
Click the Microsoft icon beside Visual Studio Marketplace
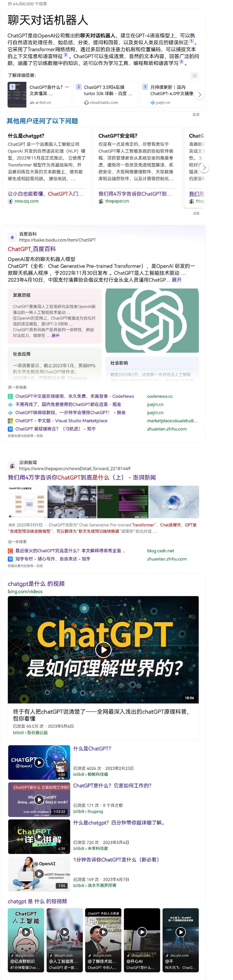tap(10, 421)
